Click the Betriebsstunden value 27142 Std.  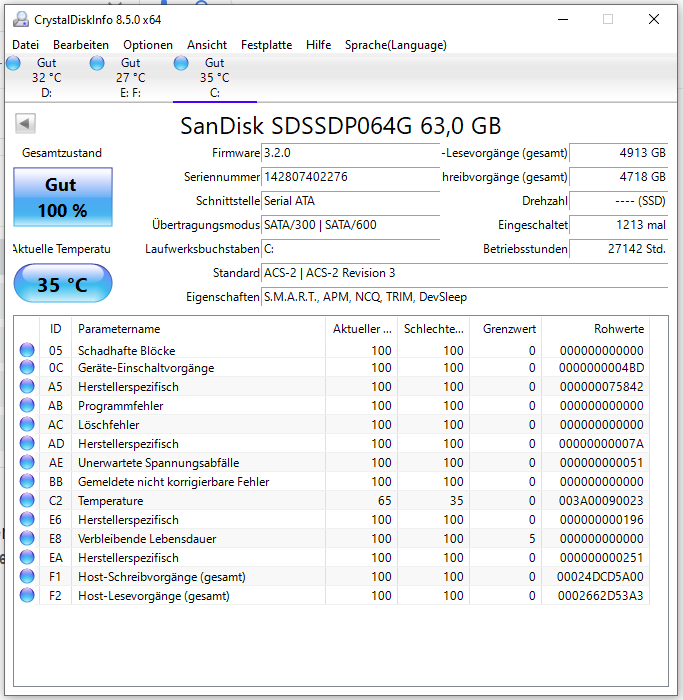[x=619, y=249]
